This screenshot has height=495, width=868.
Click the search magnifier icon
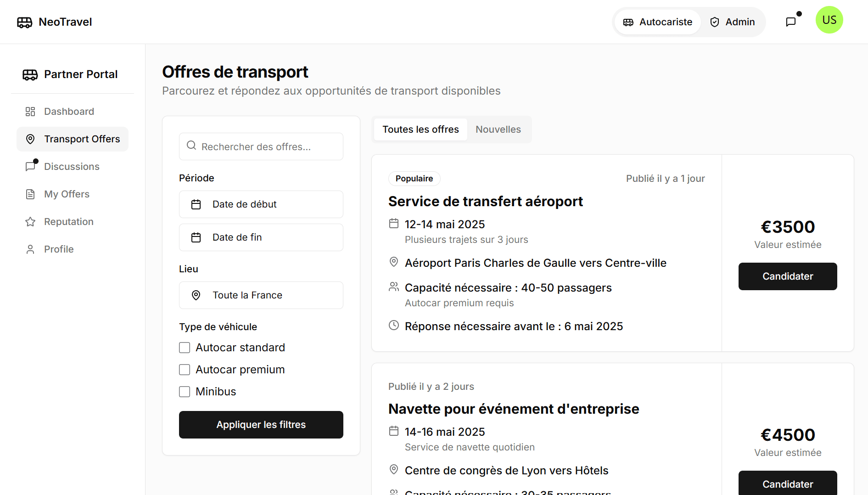point(191,146)
